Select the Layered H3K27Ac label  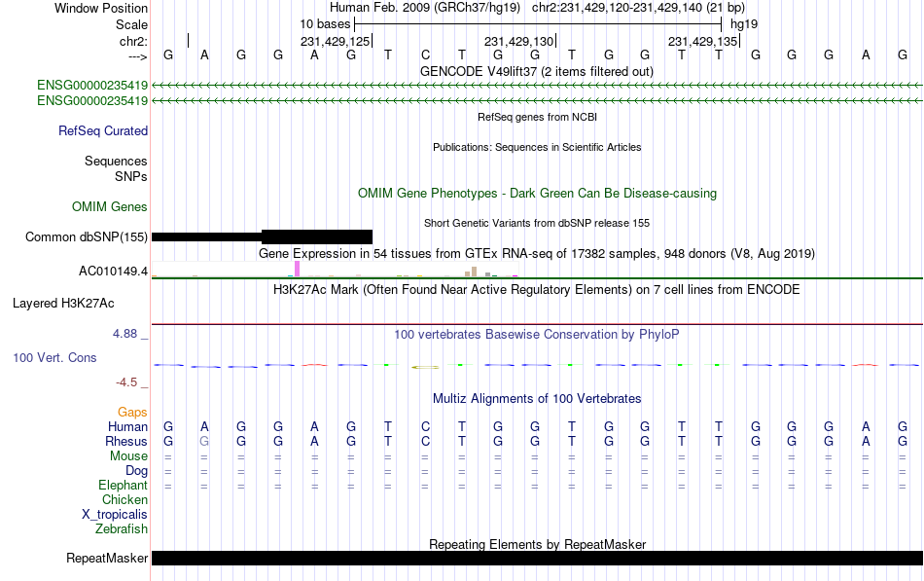pyautogui.click(x=63, y=304)
